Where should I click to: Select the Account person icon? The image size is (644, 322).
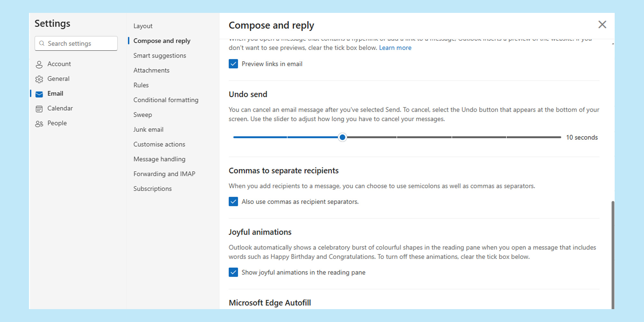[39, 64]
